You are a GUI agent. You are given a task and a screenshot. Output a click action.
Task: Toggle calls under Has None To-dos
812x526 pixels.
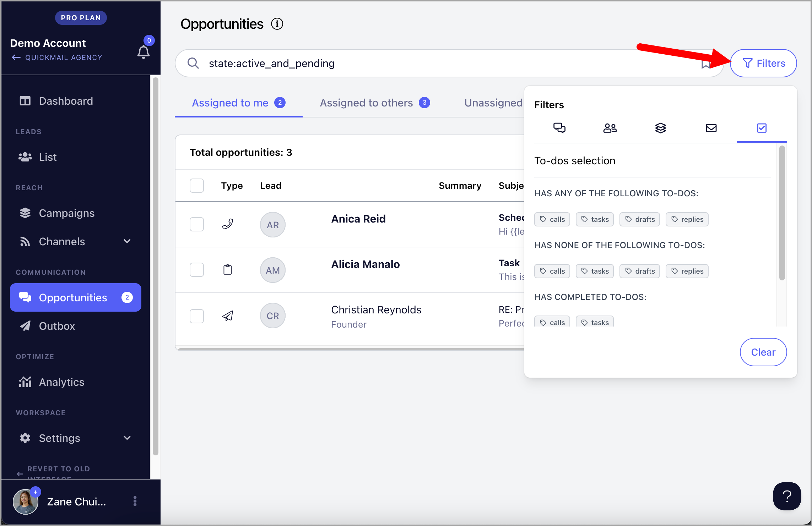tap(552, 271)
